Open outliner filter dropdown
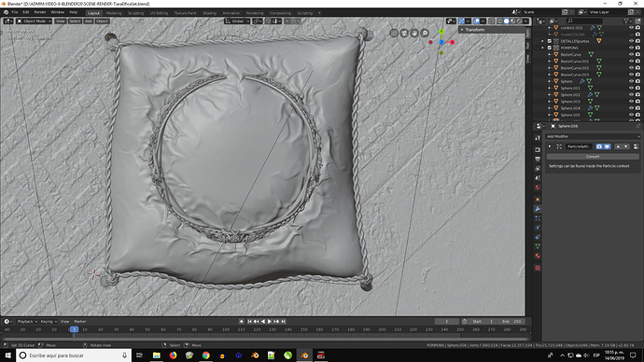This screenshot has width=644, height=362. (x=627, y=21)
